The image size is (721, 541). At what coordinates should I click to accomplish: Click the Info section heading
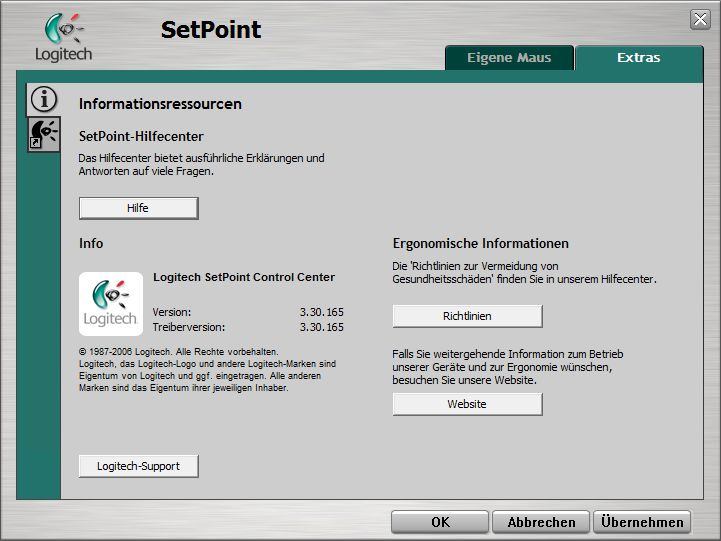pos(91,243)
